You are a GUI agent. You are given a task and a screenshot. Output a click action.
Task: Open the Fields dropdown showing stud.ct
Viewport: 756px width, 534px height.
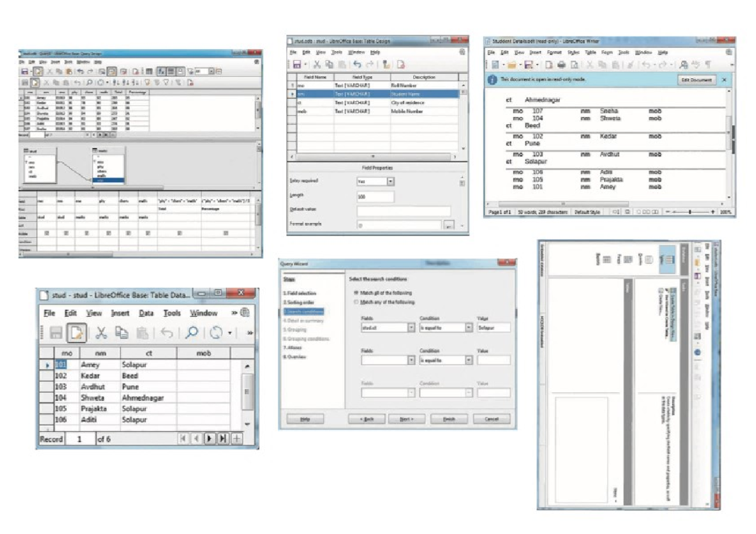pyautogui.click(x=411, y=327)
